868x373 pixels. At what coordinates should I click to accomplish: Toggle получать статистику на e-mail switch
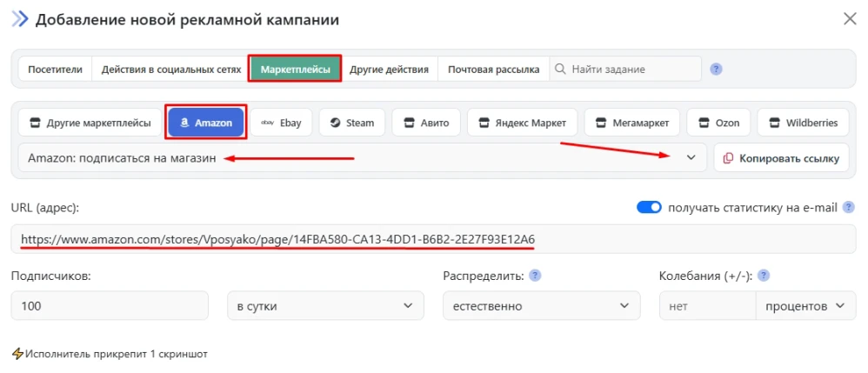click(649, 208)
